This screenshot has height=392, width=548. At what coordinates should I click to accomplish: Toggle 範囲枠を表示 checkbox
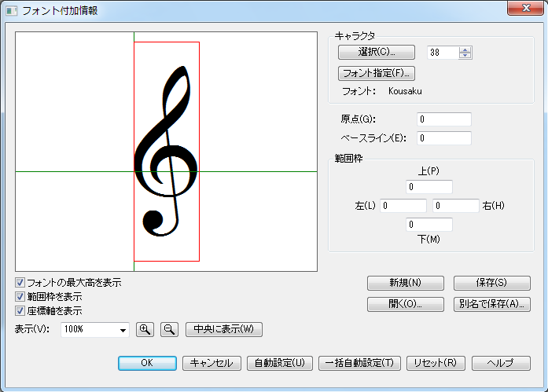(20, 296)
